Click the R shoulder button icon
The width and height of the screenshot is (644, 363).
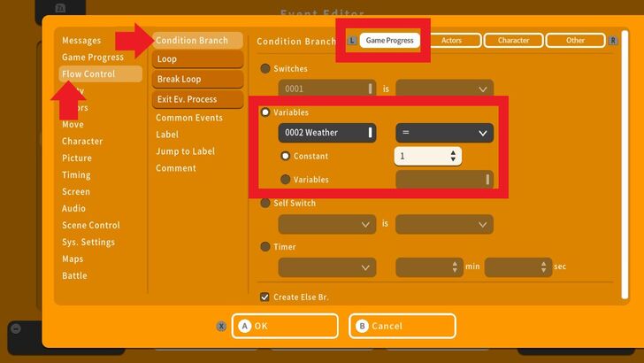[613, 41]
